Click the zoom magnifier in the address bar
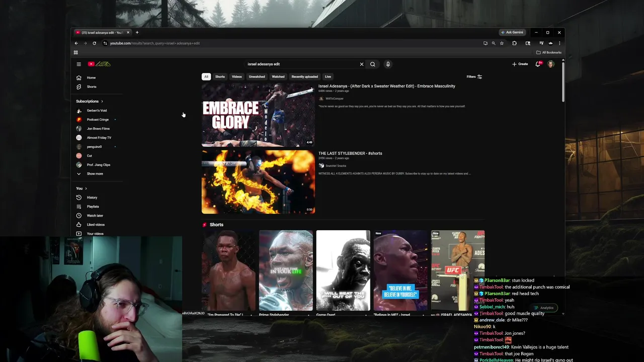Viewport: 644px width, 362px height. point(494,43)
